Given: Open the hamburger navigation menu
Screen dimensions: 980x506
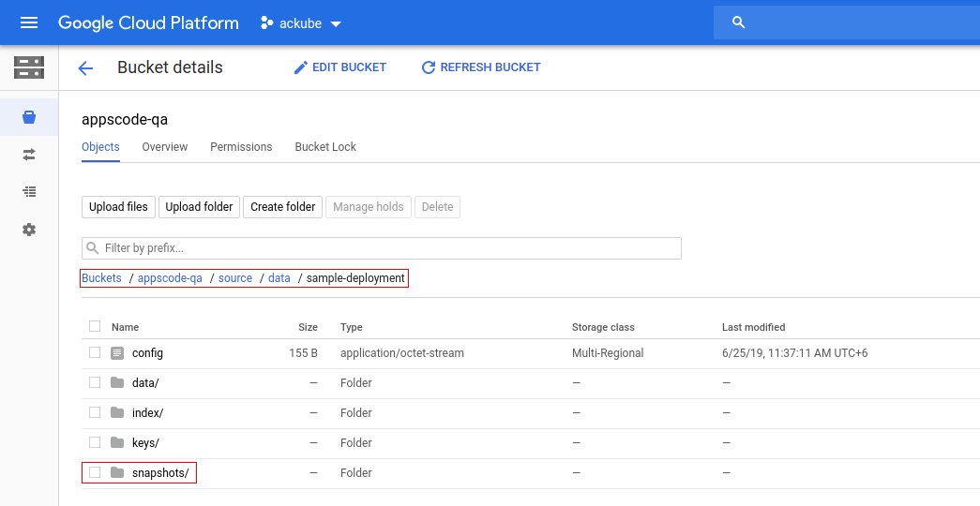Looking at the screenshot, I should (x=29, y=22).
